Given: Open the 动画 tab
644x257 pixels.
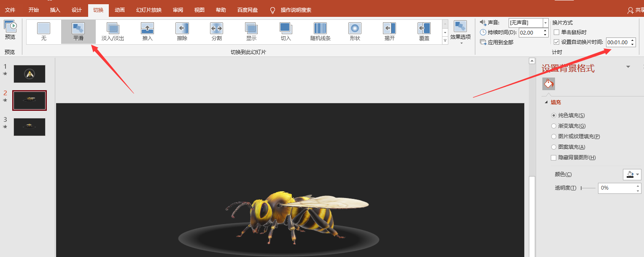Looking at the screenshot, I should pos(120,10).
